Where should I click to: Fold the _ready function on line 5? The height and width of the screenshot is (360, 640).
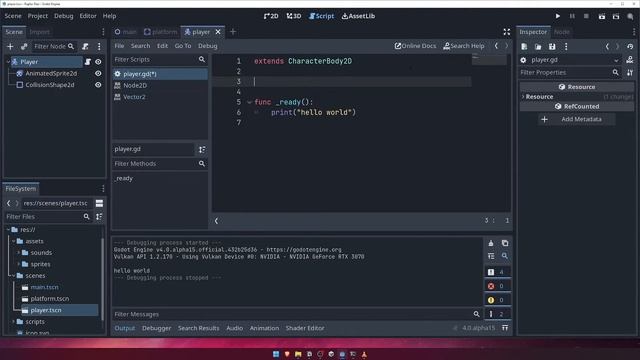point(249,102)
